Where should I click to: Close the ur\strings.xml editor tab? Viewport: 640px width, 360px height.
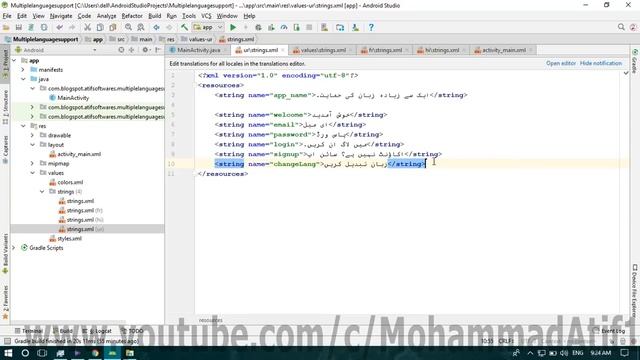coord(283,50)
